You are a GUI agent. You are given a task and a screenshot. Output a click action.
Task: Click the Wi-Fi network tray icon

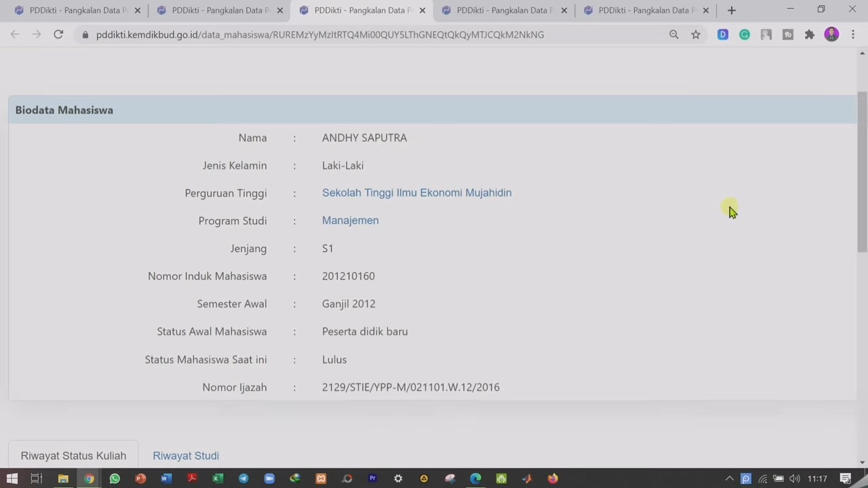pyautogui.click(x=763, y=479)
